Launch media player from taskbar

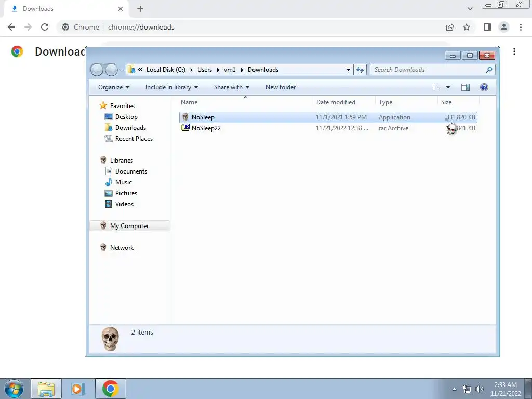click(x=78, y=389)
